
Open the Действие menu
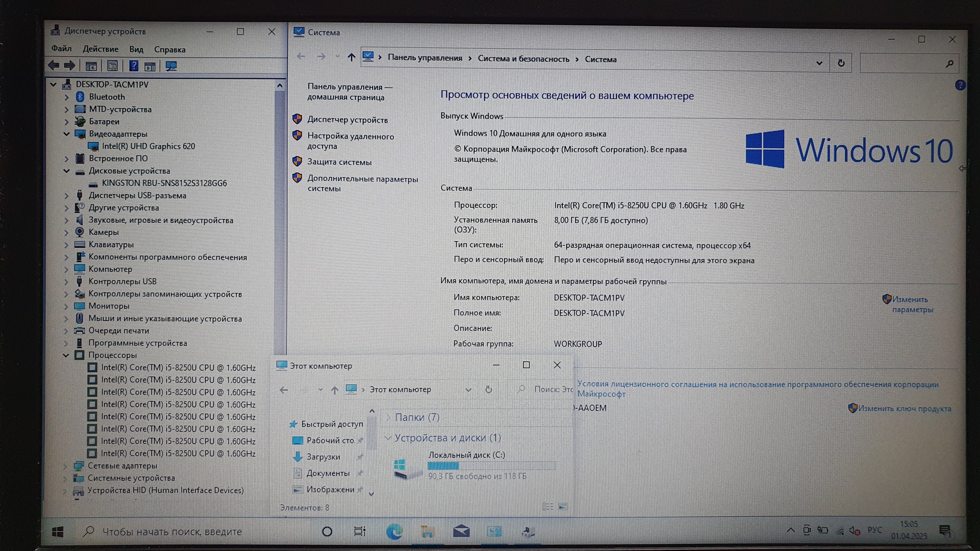point(100,49)
